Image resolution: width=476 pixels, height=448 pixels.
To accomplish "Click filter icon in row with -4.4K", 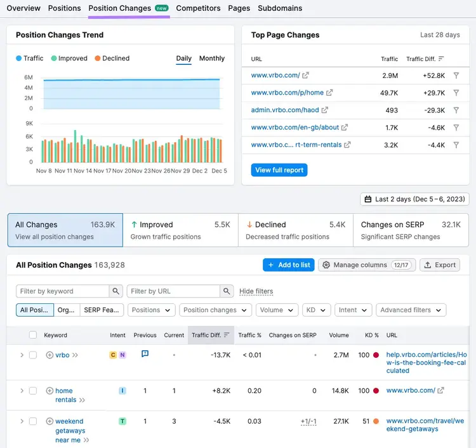I will 456,145.
